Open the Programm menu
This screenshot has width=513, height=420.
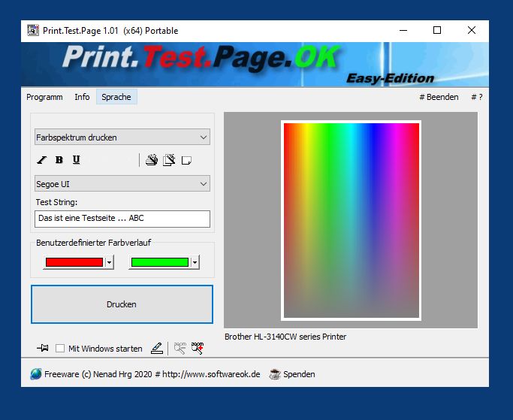coord(44,97)
